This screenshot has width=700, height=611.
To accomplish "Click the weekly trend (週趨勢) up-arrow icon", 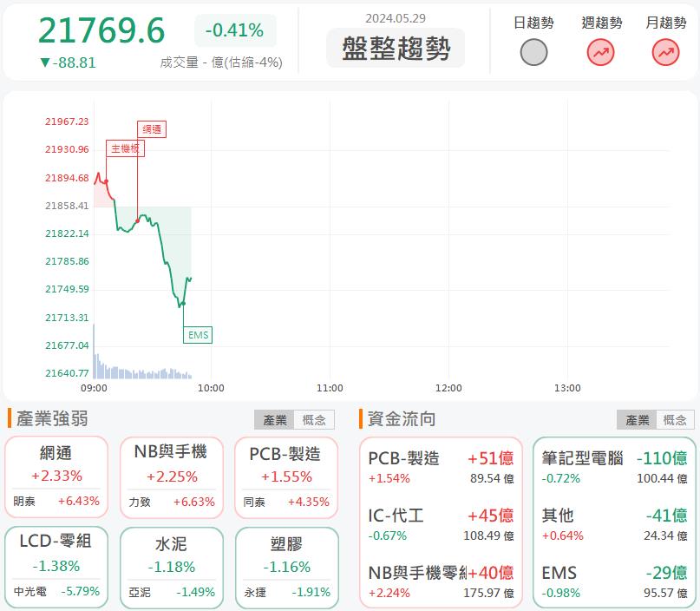I will [600, 52].
